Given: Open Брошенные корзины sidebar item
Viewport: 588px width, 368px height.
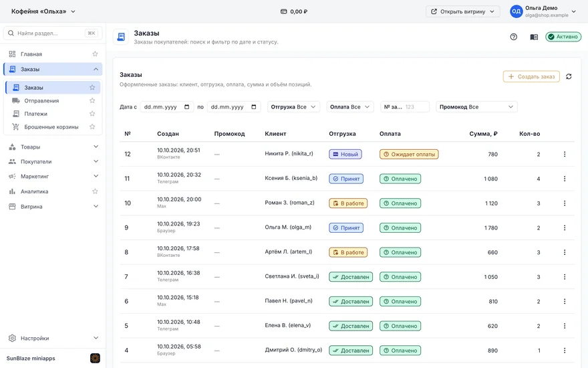Looking at the screenshot, I should [x=53, y=127].
